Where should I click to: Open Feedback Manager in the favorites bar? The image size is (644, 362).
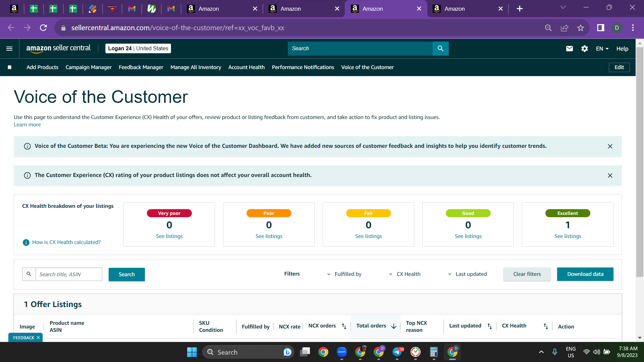(x=141, y=67)
